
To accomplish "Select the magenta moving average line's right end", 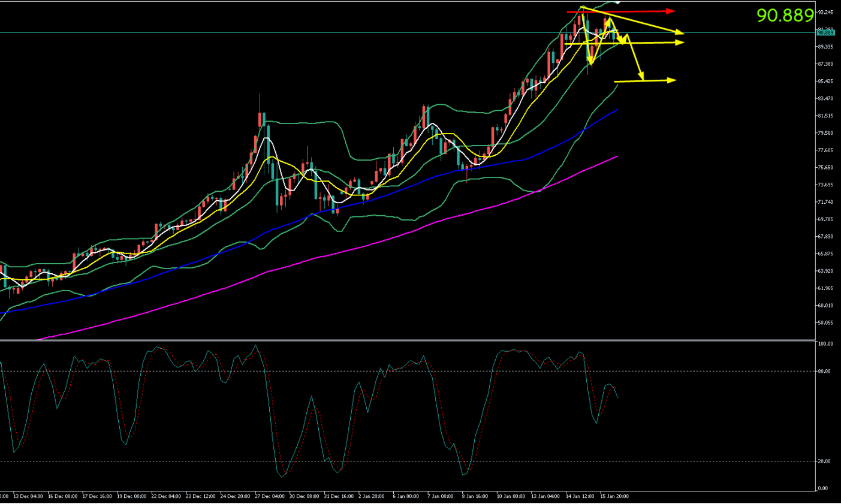I will (617, 156).
